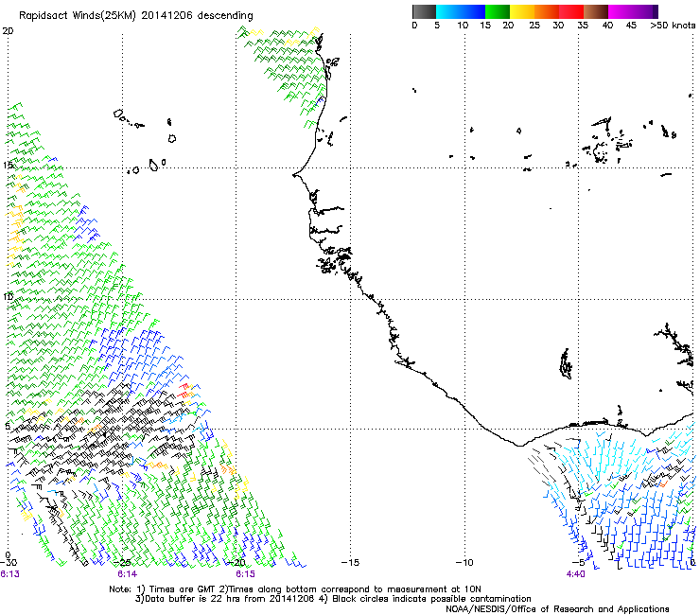Click the purple '6:13' swath time

(x=9, y=574)
